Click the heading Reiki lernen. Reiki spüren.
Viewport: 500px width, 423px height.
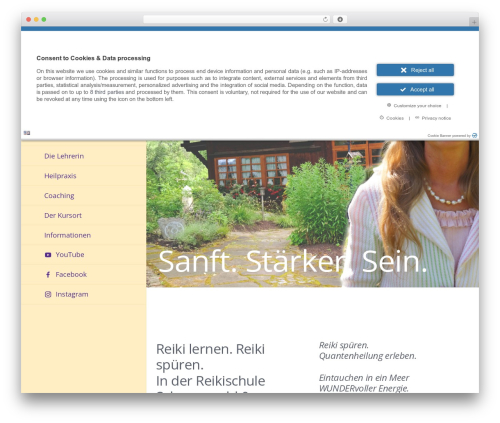tap(210, 357)
